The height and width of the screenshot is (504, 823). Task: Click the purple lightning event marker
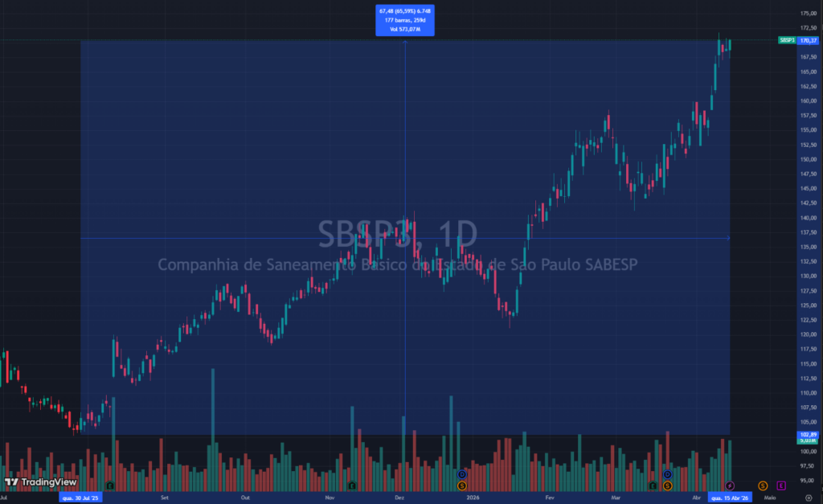tap(730, 486)
